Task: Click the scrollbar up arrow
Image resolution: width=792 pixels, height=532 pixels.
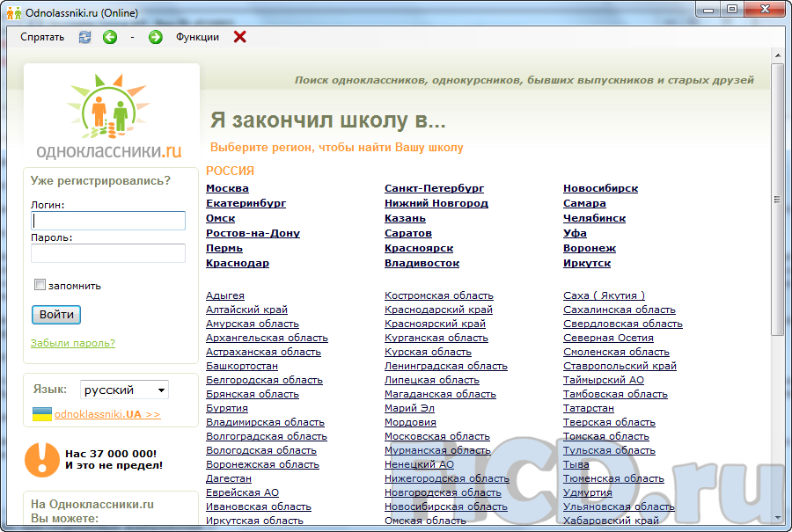Action: coord(777,55)
